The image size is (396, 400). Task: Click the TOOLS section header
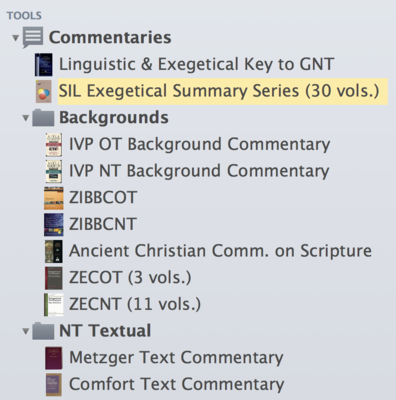tap(24, 15)
